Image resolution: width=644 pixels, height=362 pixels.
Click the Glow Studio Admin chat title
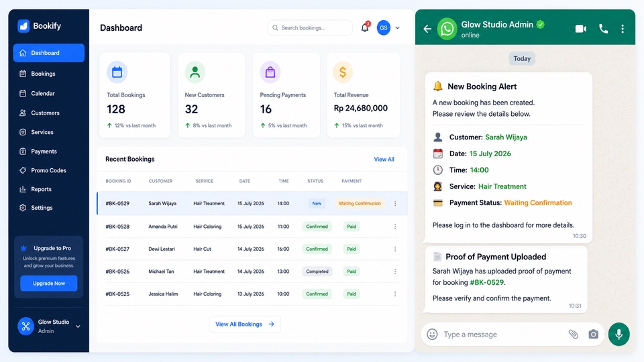[497, 25]
